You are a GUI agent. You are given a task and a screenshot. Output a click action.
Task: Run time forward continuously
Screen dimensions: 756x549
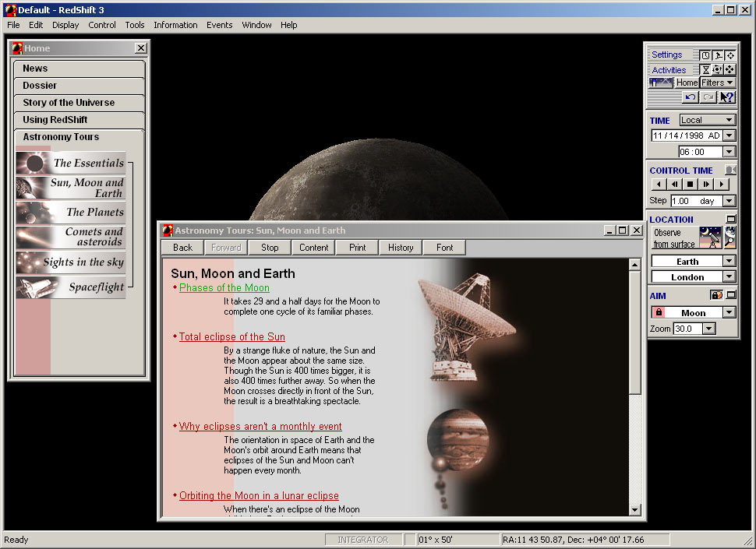[x=722, y=184]
